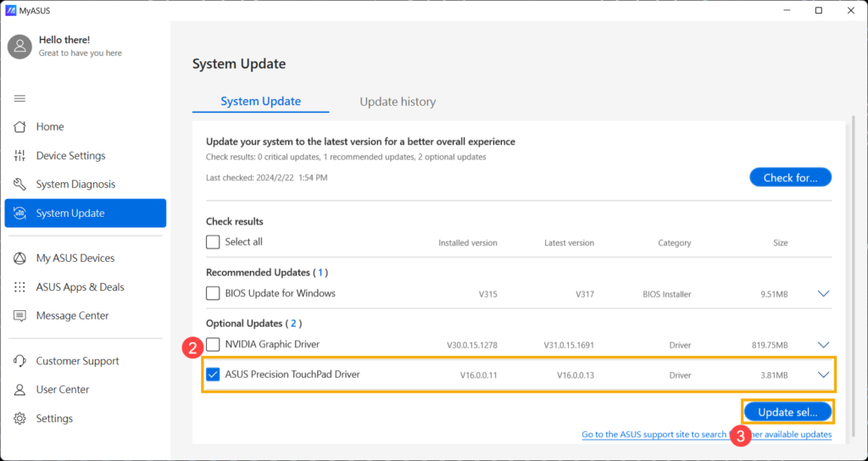Click the System Update refresh icon
Screen dimensions: 868x461
20,213
